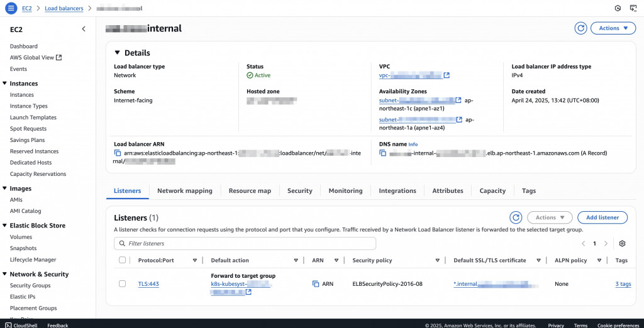Open external link icon of ap-northeast-1c subnet
The height and width of the screenshot is (328, 644).
tap(458, 100)
